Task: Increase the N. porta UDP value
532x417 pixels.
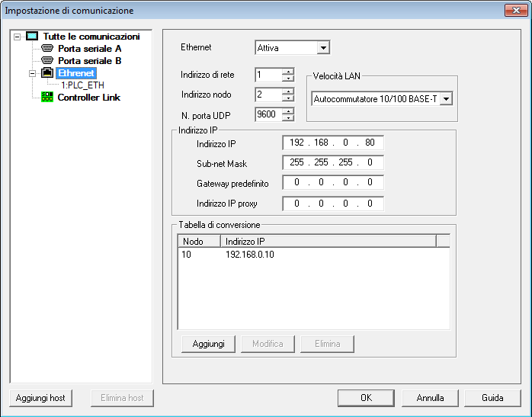Action: pos(288,111)
